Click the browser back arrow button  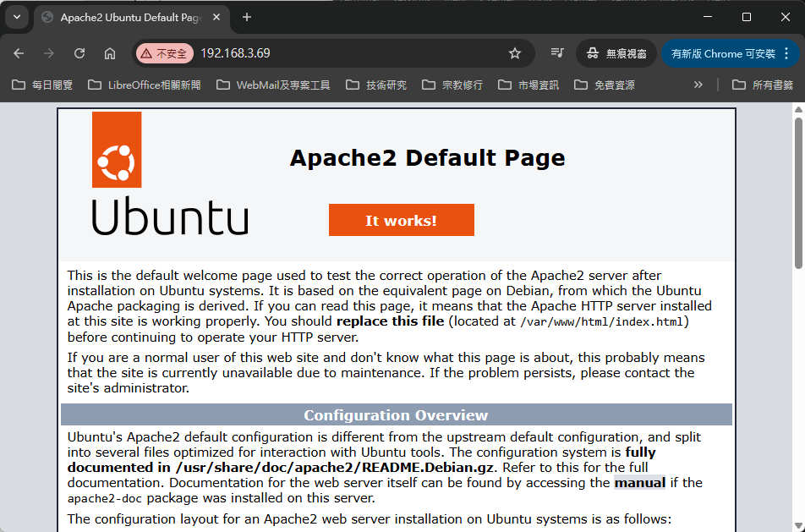click(x=19, y=53)
